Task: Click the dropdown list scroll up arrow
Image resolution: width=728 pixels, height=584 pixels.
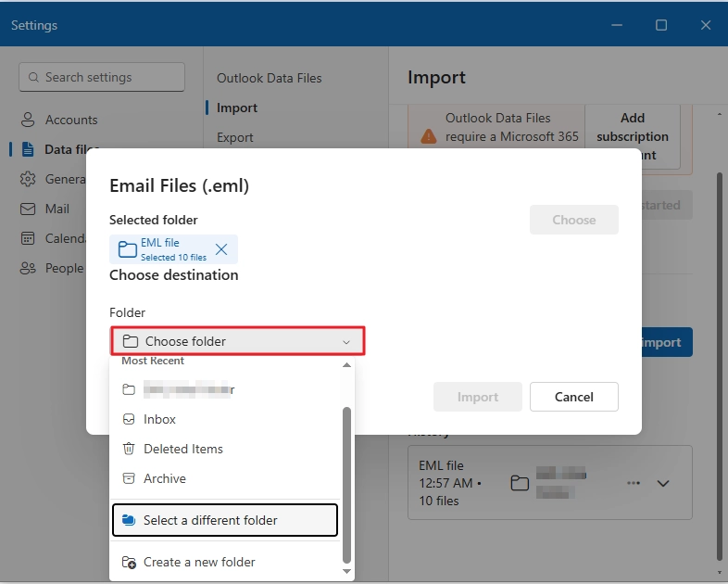Action: pos(346,365)
